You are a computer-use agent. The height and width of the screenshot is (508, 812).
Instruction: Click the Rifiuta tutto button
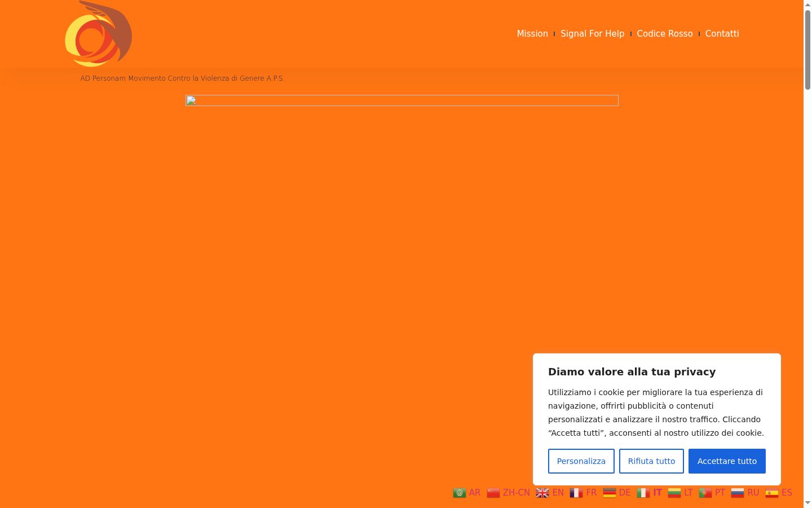click(651, 461)
